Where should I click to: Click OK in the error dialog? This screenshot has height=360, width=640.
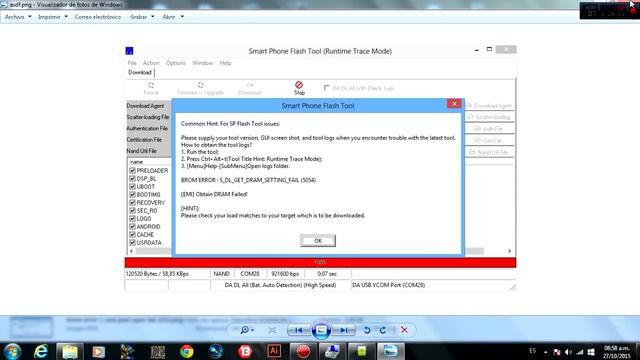(x=318, y=240)
